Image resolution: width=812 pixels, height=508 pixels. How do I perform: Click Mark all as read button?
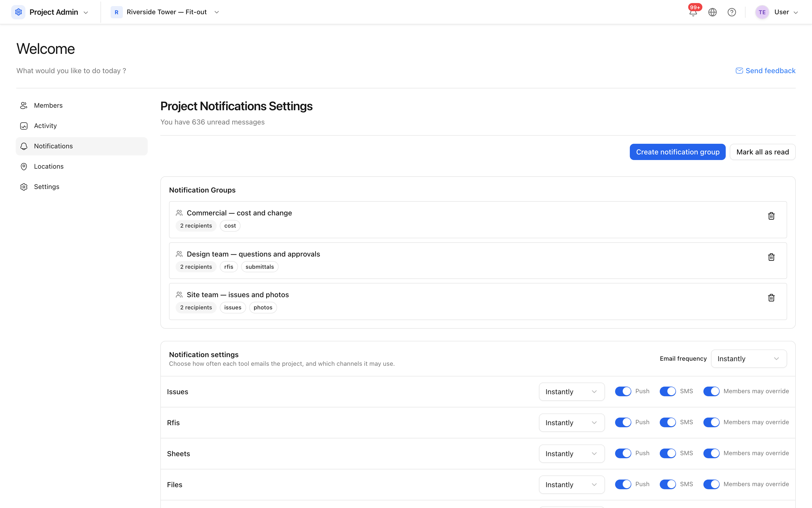[762, 152]
